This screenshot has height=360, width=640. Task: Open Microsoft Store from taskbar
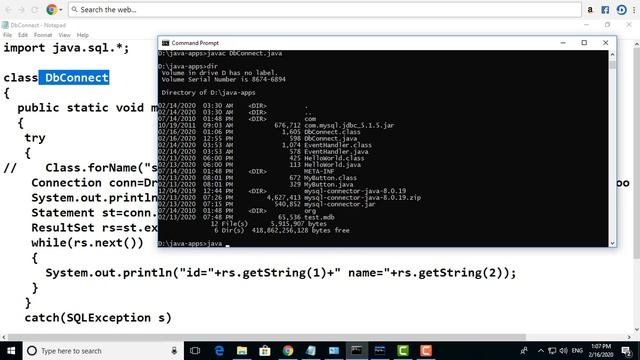point(265,351)
